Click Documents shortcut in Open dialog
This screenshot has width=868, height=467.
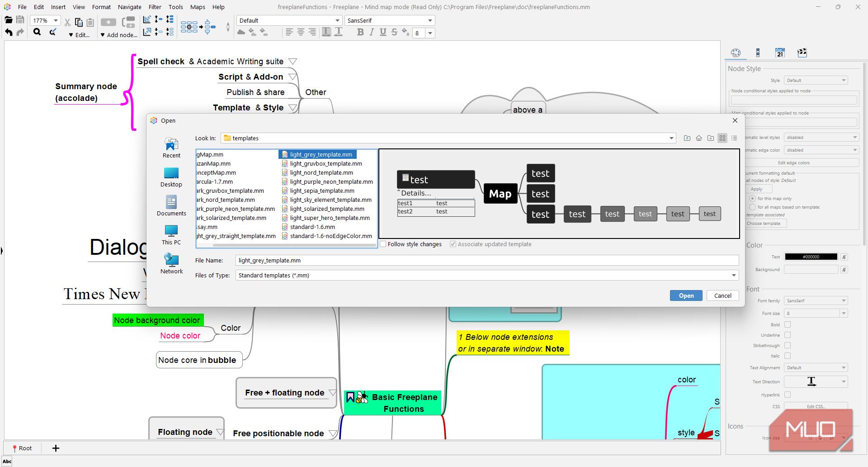point(171,206)
